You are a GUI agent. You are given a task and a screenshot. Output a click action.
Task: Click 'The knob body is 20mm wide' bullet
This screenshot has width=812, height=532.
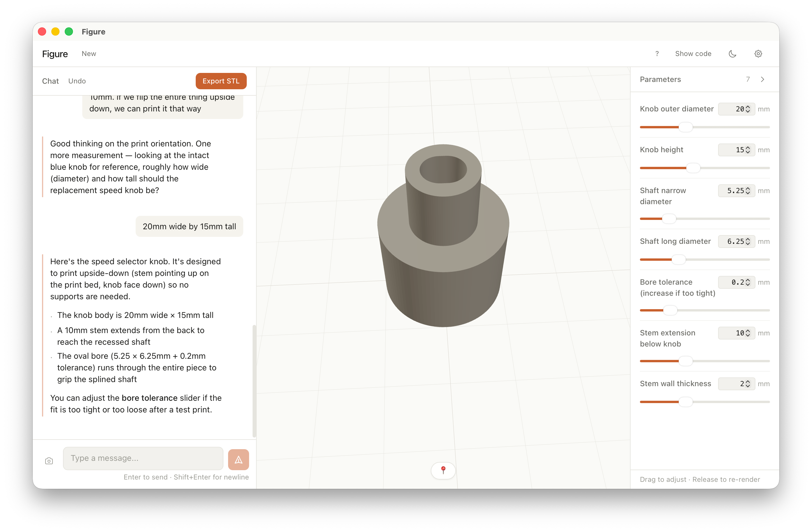pos(135,315)
